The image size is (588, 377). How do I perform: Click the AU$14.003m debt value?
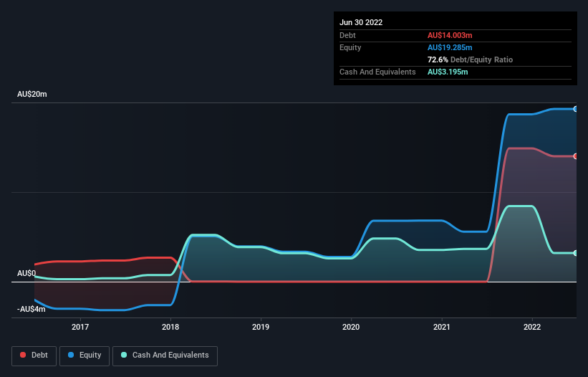click(x=450, y=35)
